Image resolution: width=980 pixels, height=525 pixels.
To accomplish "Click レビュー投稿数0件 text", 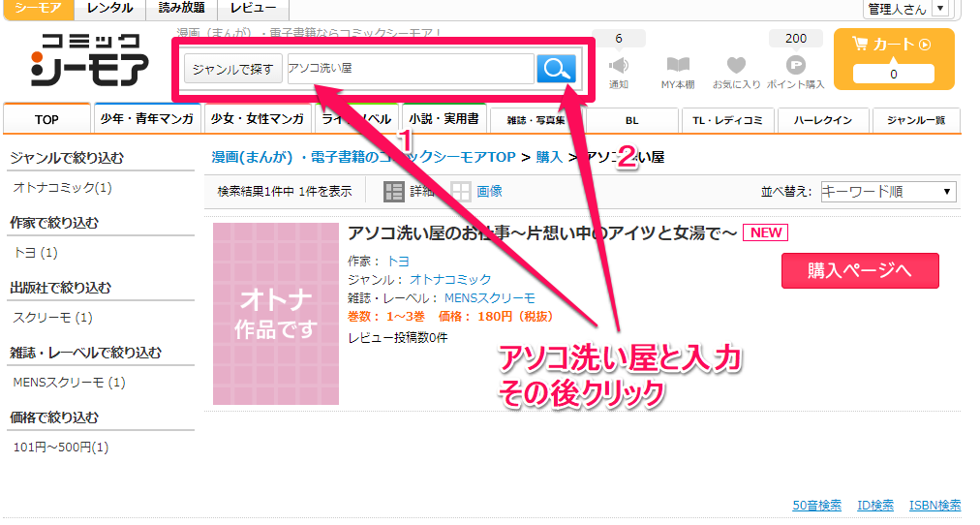I will (x=397, y=337).
